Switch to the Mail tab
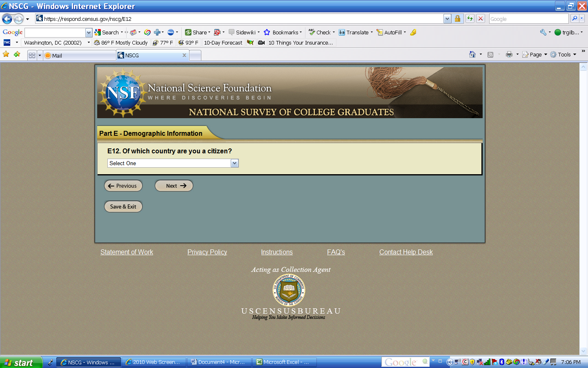Screen dimensions: 588x368 tap(78, 56)
